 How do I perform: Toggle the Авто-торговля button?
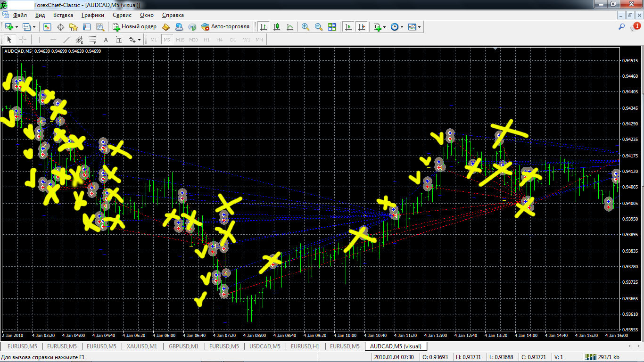225,27
